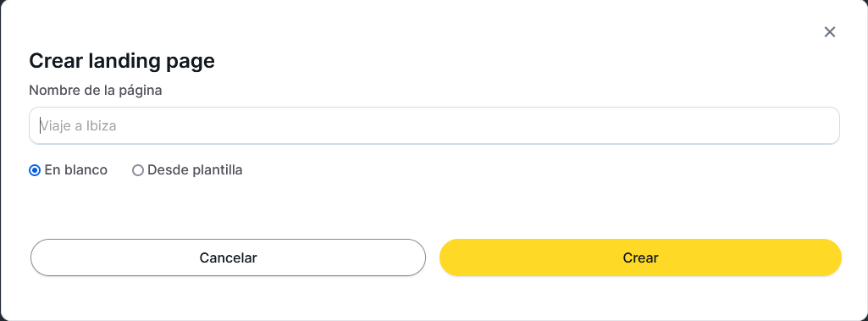Cancel landing page creation
The width and height of the screenshot is (868, 321).
click(228, 257)
